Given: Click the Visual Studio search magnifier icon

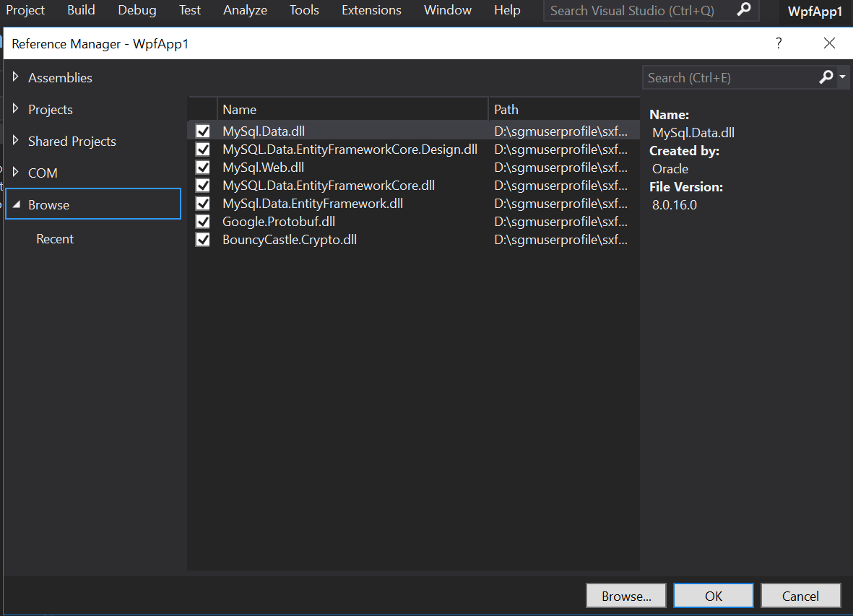Looking at the screenshot, I should 743,9.
